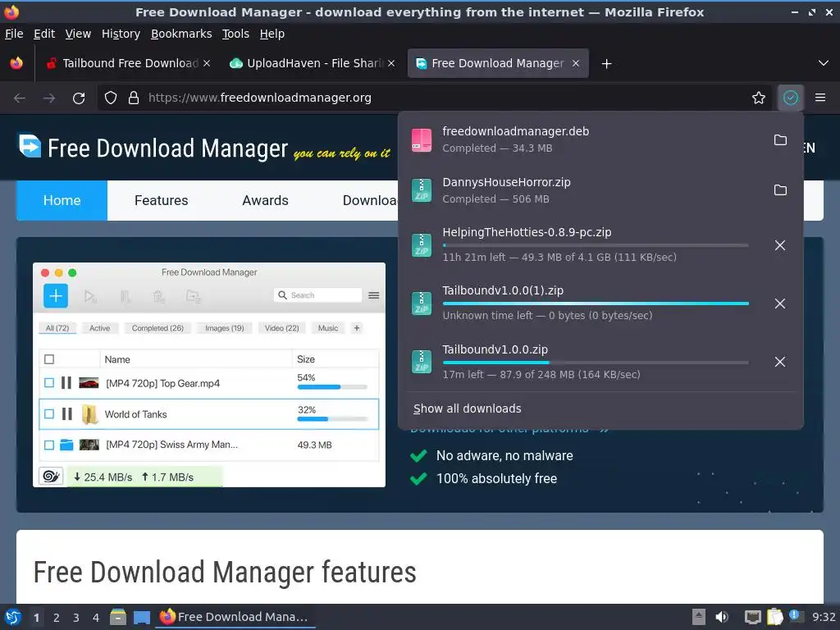Open the volume control tray icon

[x=722, y=617]
